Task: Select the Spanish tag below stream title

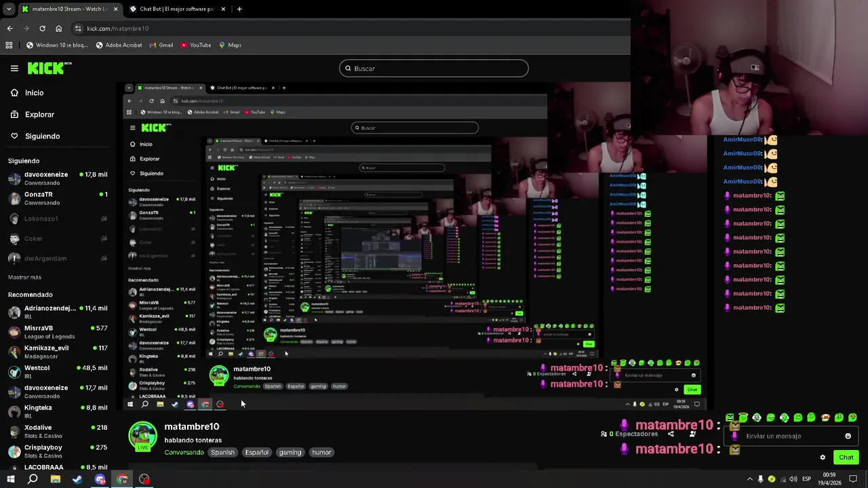Action: [222, 452]
